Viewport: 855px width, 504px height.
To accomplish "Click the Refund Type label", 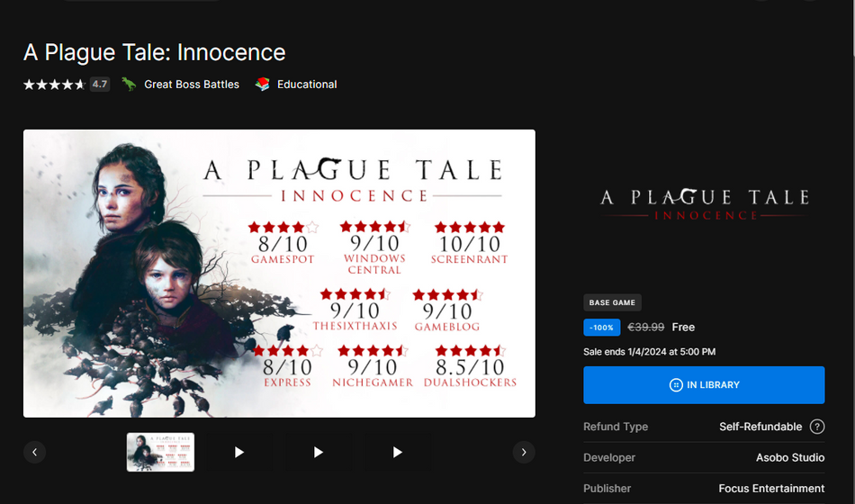I will coord(616,427).
